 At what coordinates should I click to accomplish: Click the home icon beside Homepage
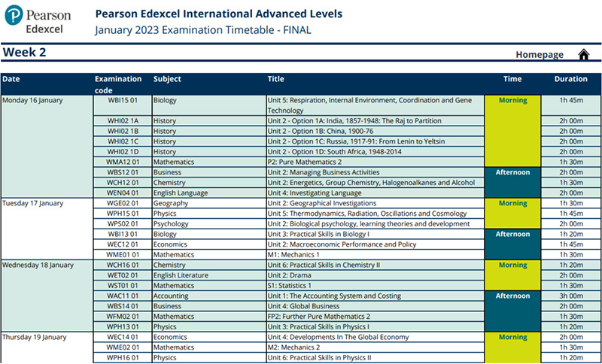pos(583,54)
